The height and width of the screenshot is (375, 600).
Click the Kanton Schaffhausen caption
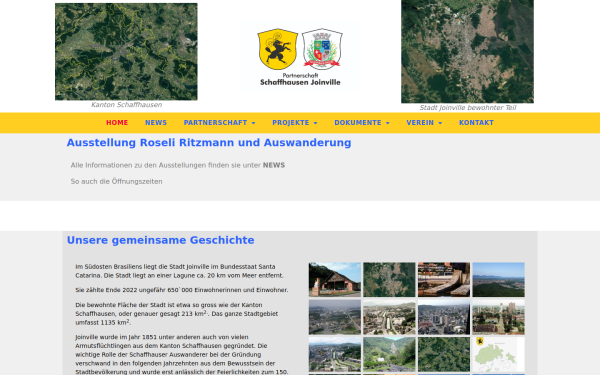[x=126, y=105]
